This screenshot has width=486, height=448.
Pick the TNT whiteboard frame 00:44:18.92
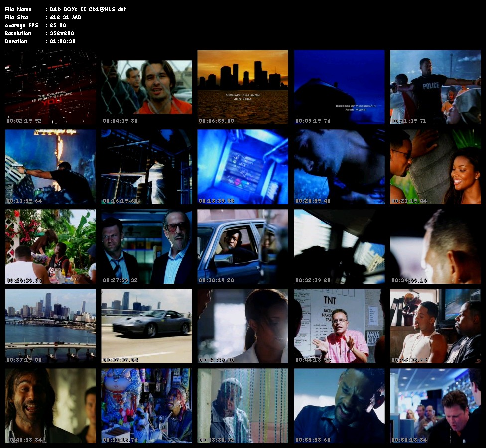(x=340, y=326)
